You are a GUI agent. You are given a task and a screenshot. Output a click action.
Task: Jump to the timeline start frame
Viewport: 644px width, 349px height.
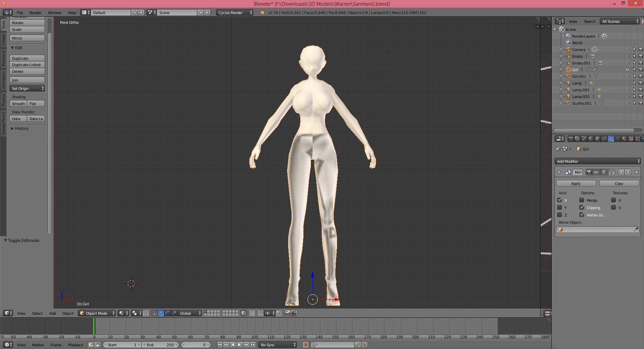(x=219, y=345)
